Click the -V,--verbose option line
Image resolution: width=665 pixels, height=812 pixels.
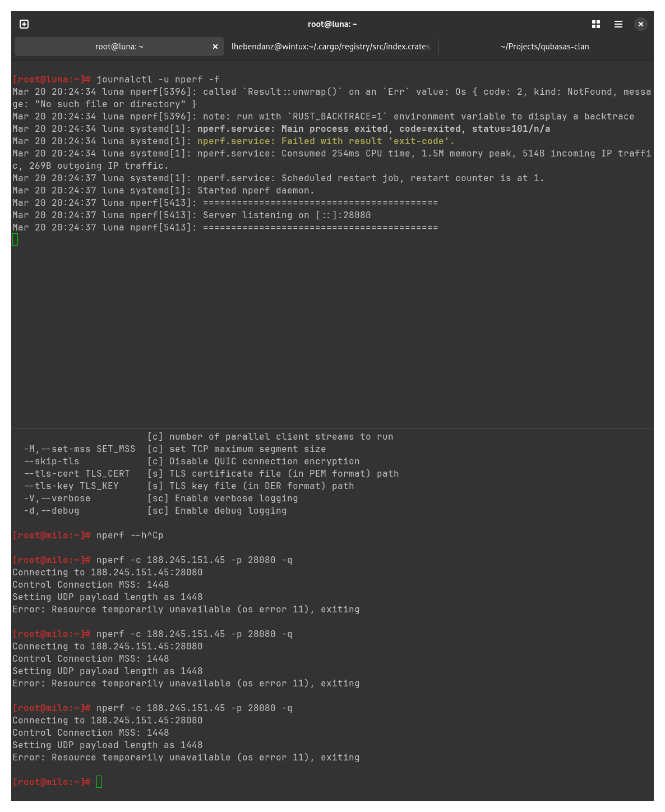[57, 499]
